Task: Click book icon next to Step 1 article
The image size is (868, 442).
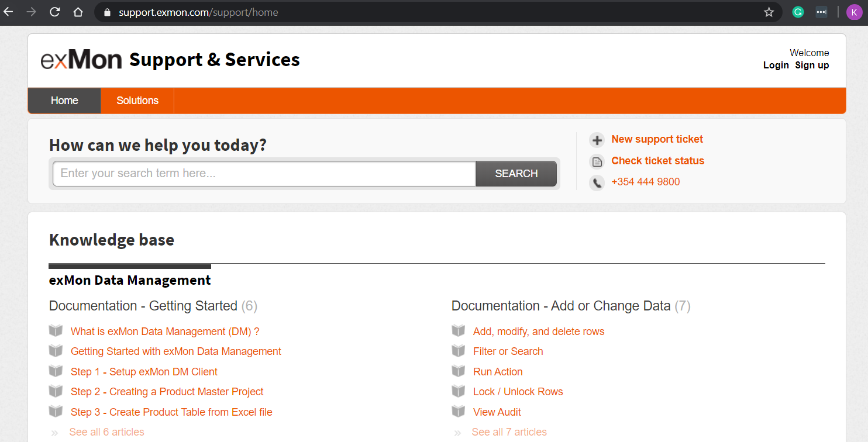Action: [56, 371]
